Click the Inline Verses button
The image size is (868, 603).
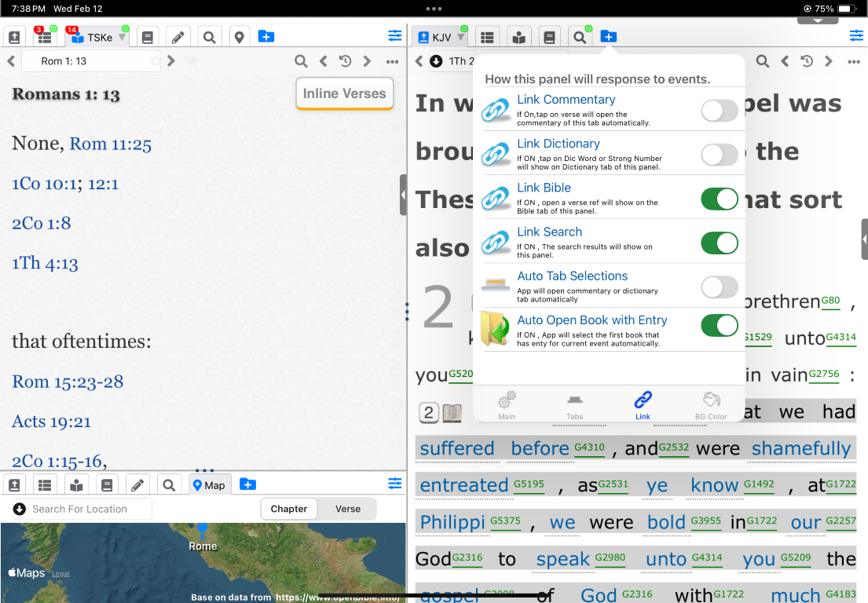pos(344,93)
